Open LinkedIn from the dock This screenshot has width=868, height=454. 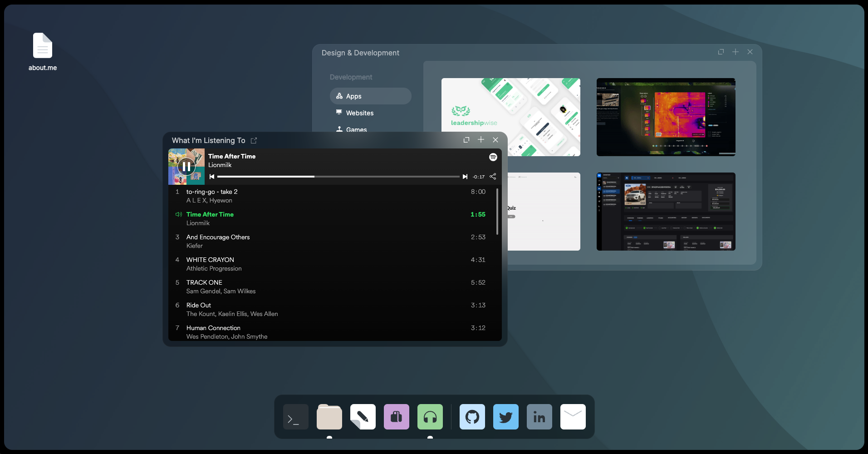(539, 416)
